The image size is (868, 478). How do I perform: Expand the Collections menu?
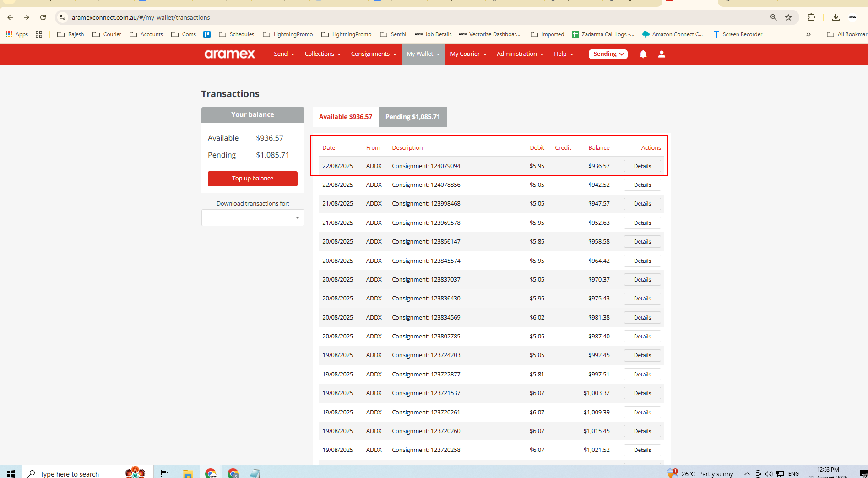[323, 54]
